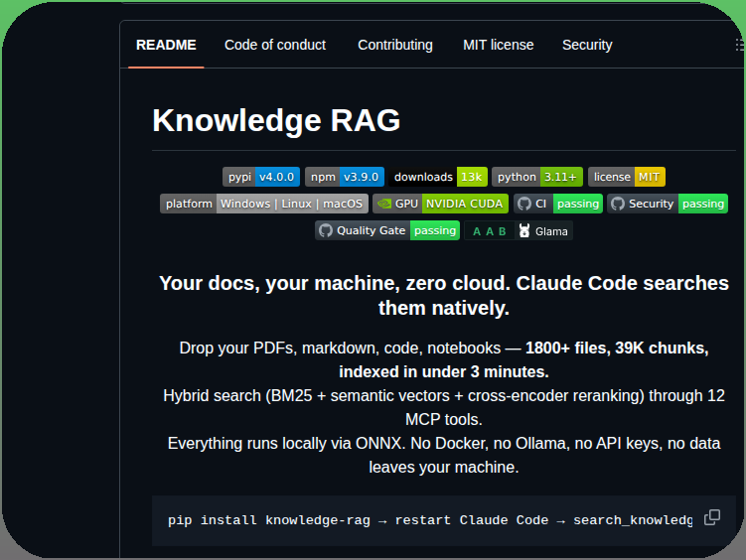Open the Contributing tab
Viewport: 746px width, 560px height.
(395, 45)
